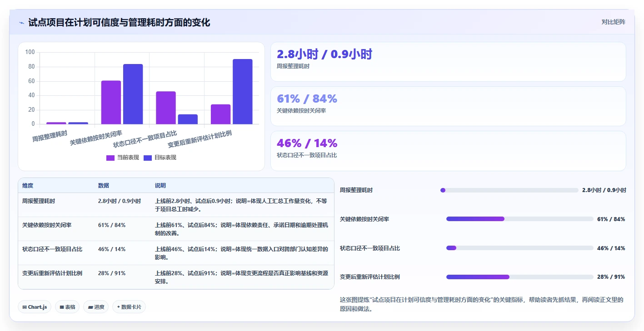This screenshot has height=331, width=644.
Task: Click the 60 tick on the y-axis
Action: pyautogui.click(x=31, y=81)
